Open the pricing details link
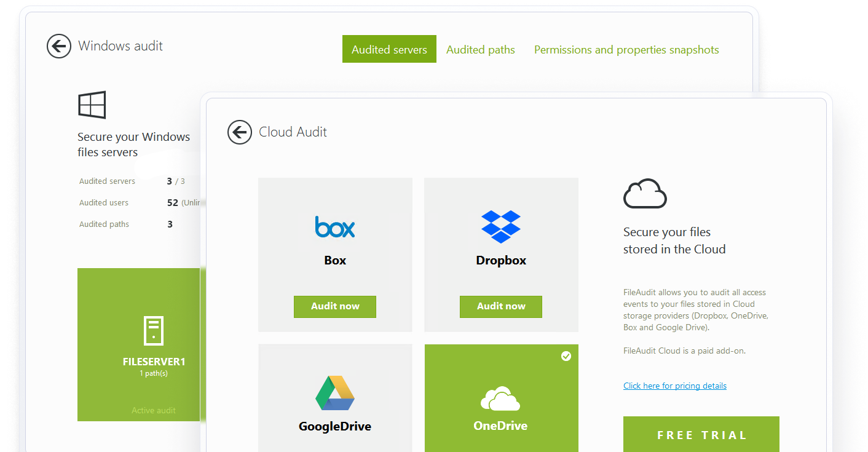This screenshot has width=868, height=452. click(x=675, y=386)
